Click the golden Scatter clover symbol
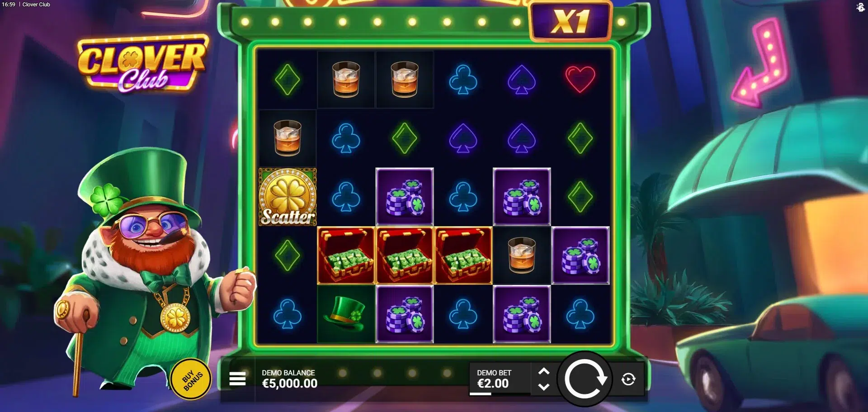The height and width of the screenshot is (412, 868). [x=288, y=197]
